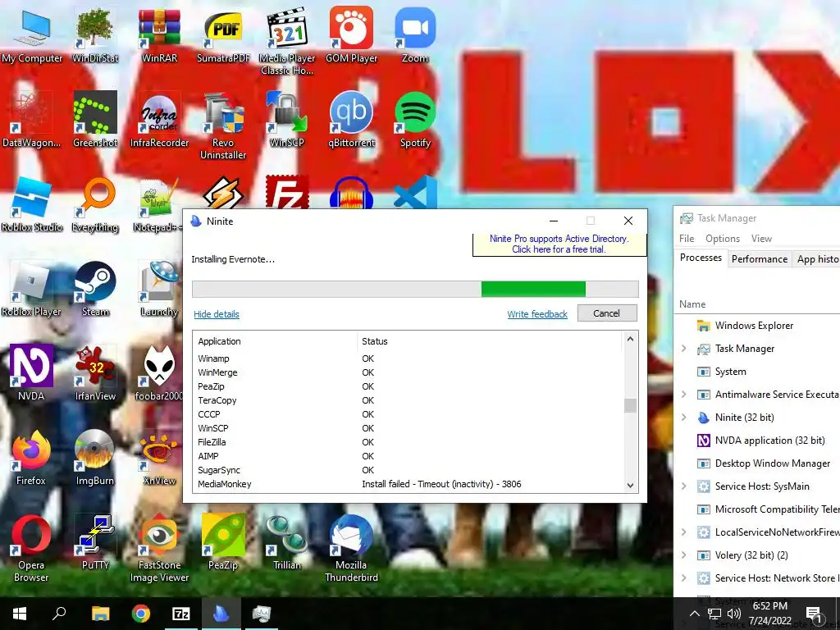This screenshot has height=630, width=840.
Task: Launch qBittorrent desktop icon
Action: pyautogui.click(x=351, y=120)
